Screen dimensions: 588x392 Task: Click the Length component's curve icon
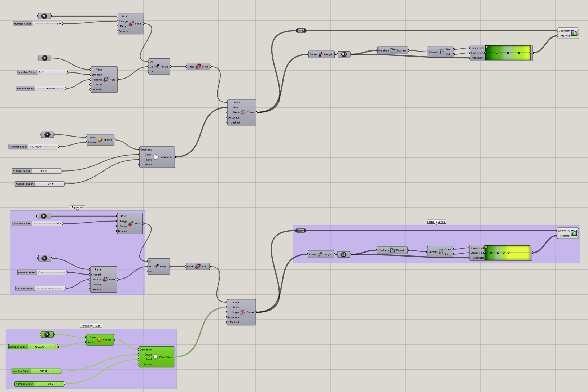point(320,54)
